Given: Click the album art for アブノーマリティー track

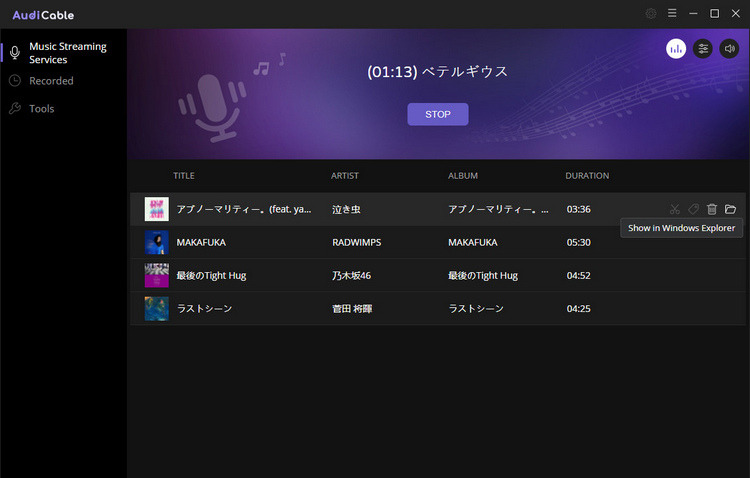Looking at the screenshot, I should (x=157, y=209).
